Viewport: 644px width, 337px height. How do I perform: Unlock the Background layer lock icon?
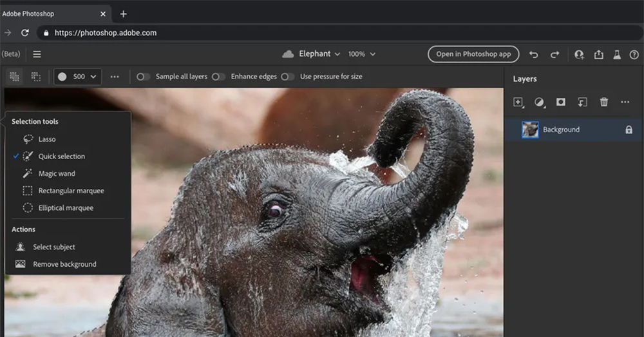629,130
